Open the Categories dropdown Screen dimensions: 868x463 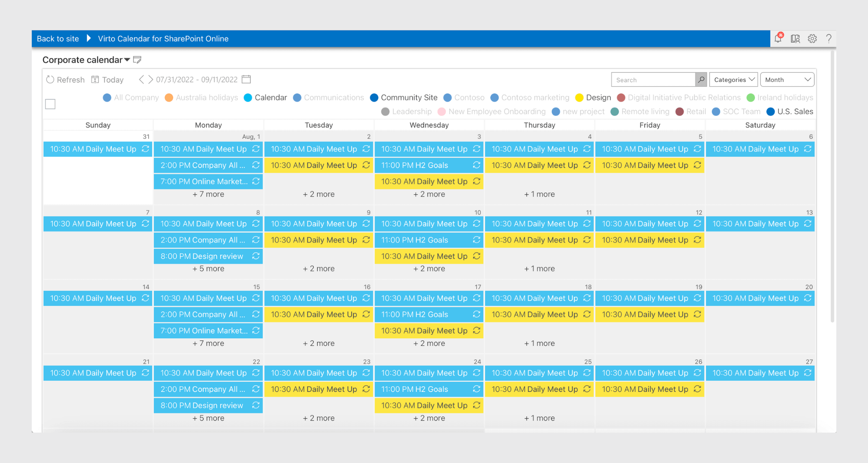[733, 79]
